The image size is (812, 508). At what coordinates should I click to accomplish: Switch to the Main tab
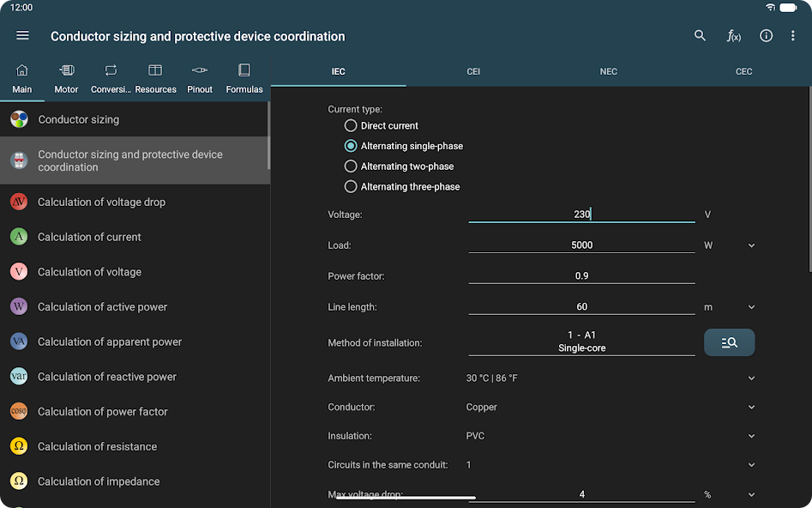(x=21, y=79)
